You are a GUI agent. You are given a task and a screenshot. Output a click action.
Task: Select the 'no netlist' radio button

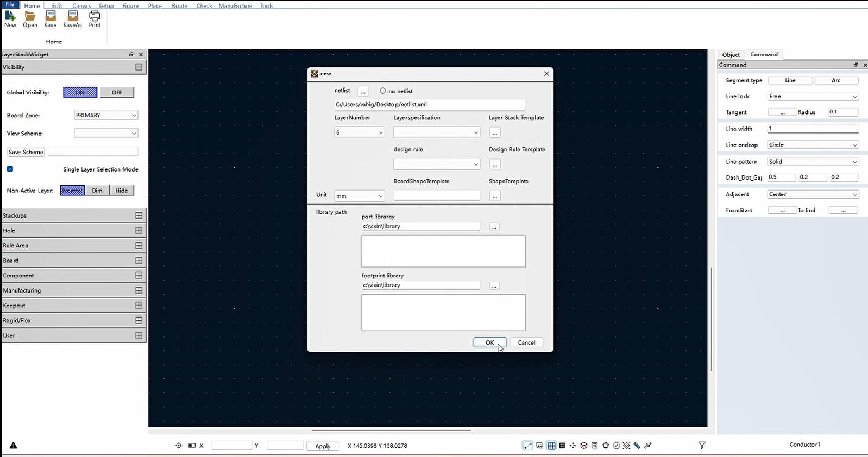(383, 91)
